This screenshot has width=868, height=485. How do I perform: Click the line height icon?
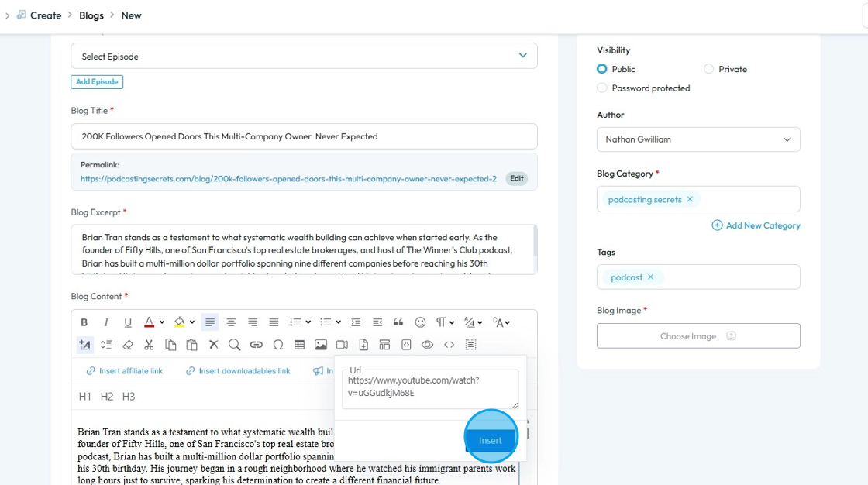(106, 345)
